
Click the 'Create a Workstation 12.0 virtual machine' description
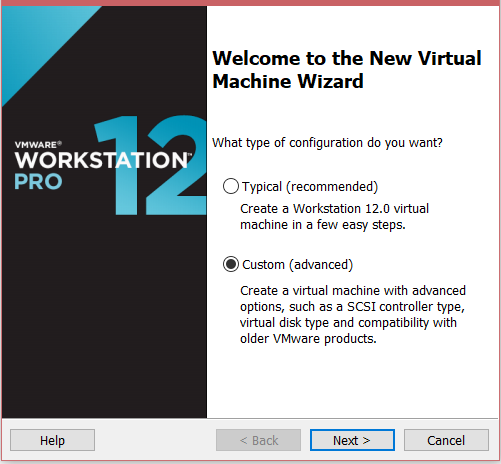tap(334, 217)
